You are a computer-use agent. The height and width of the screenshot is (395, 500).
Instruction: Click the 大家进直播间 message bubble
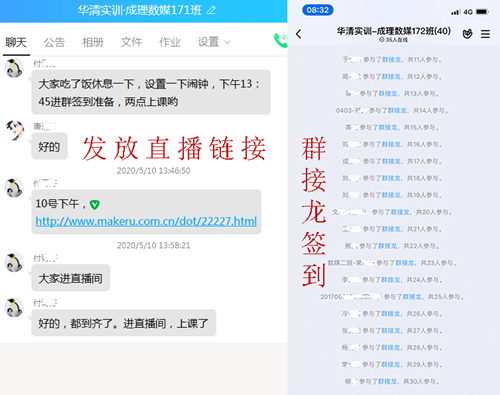click(71, 278)
